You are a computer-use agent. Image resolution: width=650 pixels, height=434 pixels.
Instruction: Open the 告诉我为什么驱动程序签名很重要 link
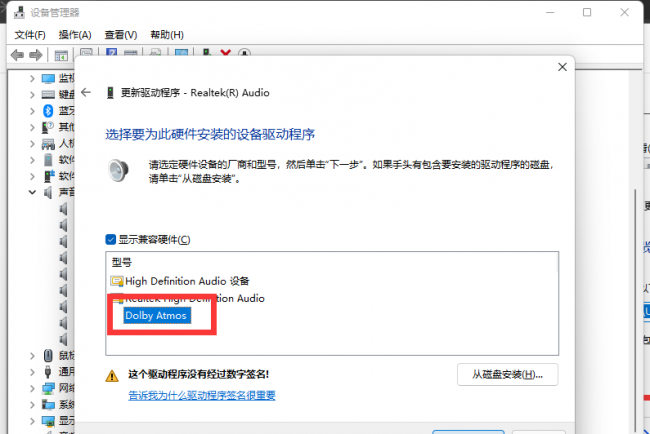click(x=202, y=395)
